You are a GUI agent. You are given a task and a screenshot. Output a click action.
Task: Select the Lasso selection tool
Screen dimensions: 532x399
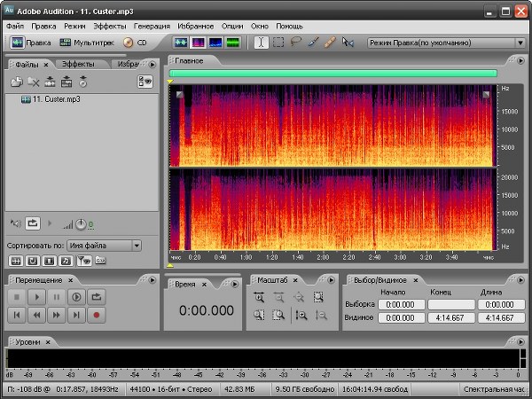(295, 42)
